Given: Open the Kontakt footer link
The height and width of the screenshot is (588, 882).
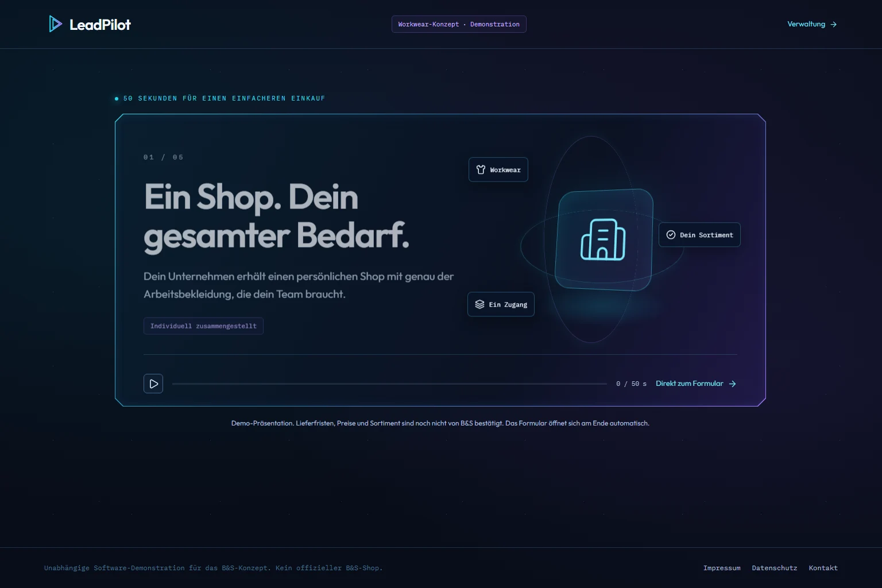Looking at the screenshot, I should 823,568.
